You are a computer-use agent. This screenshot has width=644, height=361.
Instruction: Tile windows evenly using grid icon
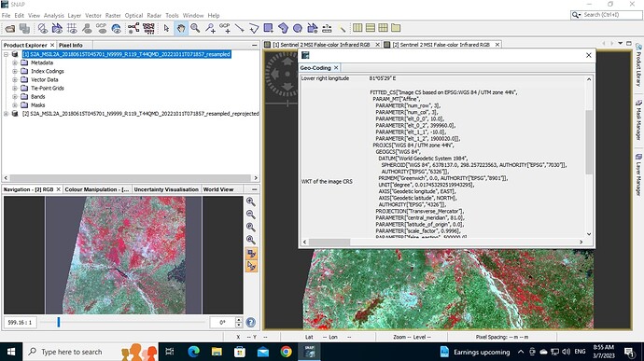tap(384, 27)
